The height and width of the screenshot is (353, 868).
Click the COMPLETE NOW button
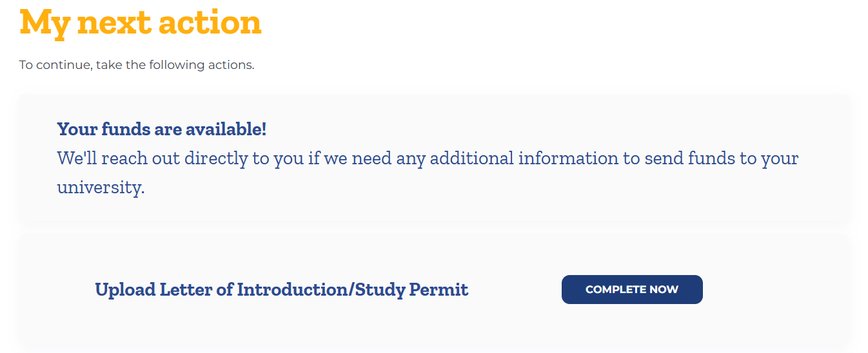632,289
